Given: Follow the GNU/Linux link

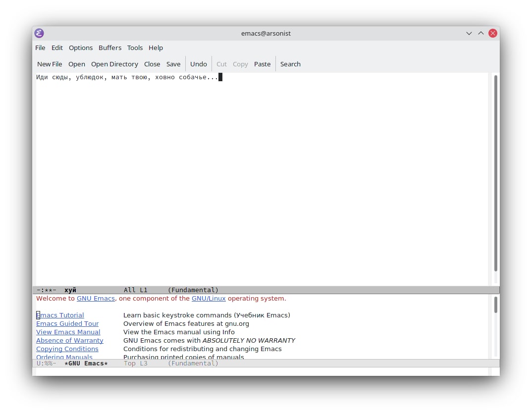Looking at the screenshot, I should (x=209, y=299).
